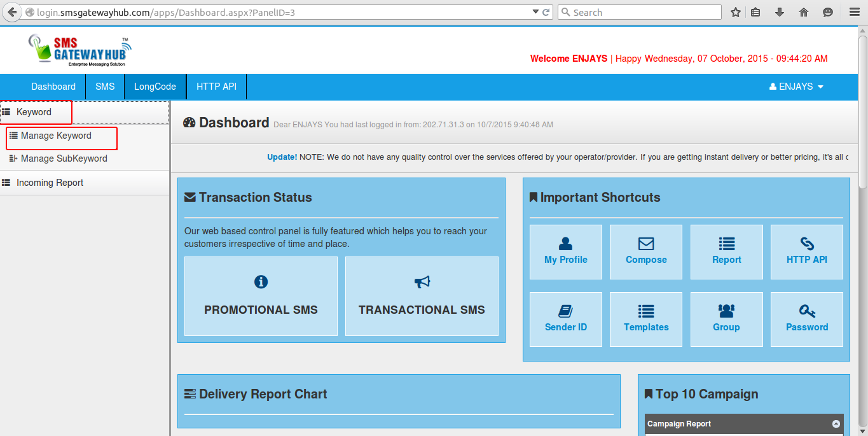Image resolution: width=868 pixels, height=436 pixels.
Task: Open the Templates shortcut label
Action: pyautogui.click(x=646, y=327)
